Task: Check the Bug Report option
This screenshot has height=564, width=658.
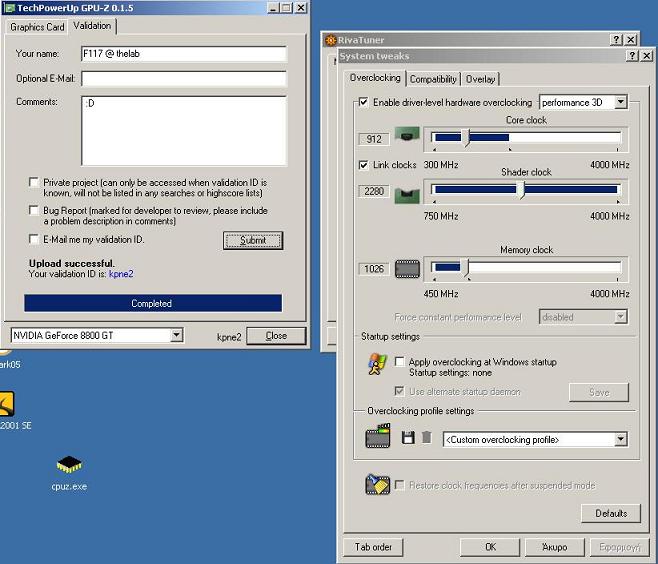Action: (34, 210)
